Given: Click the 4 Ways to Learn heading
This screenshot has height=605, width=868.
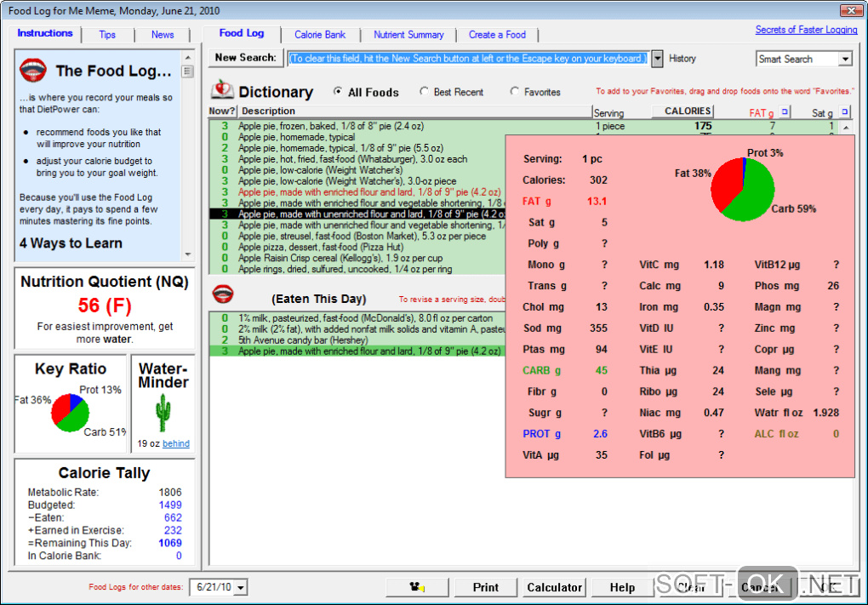Looking at the screenshot, I should pos(71,243).
